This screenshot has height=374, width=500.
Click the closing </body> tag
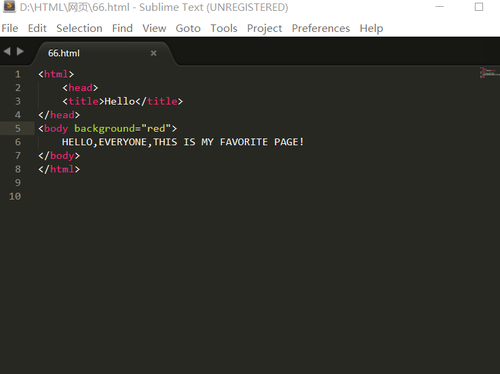point(59,156)
